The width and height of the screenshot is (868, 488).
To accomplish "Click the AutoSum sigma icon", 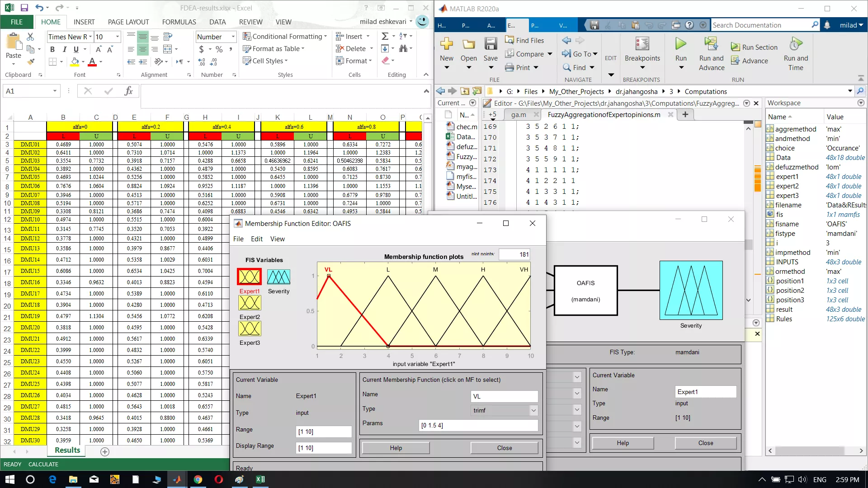I will point(385,36).
